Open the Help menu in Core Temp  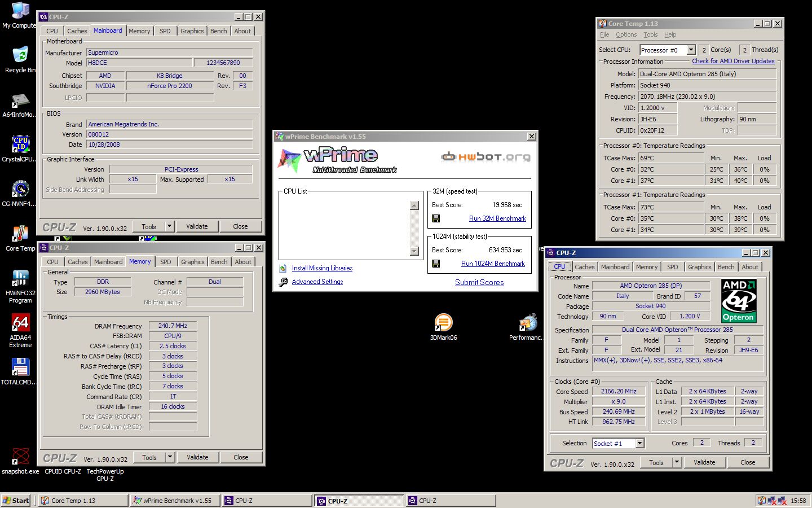670,35
